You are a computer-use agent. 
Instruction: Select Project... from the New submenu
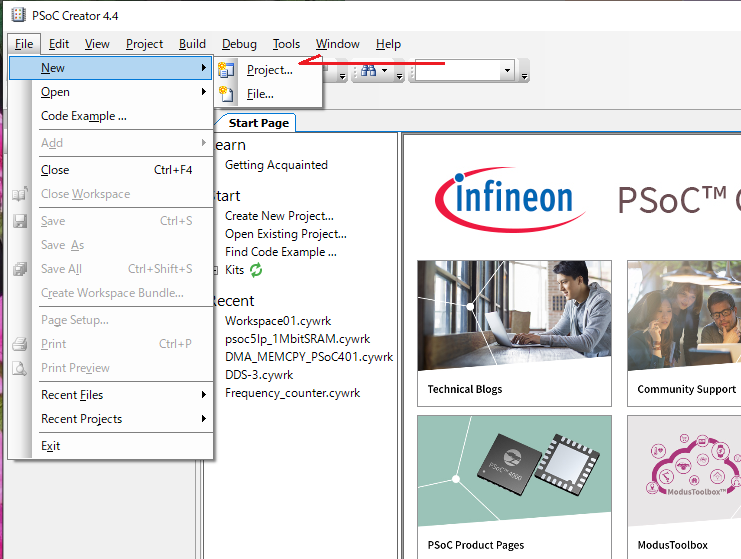[268, 70]
